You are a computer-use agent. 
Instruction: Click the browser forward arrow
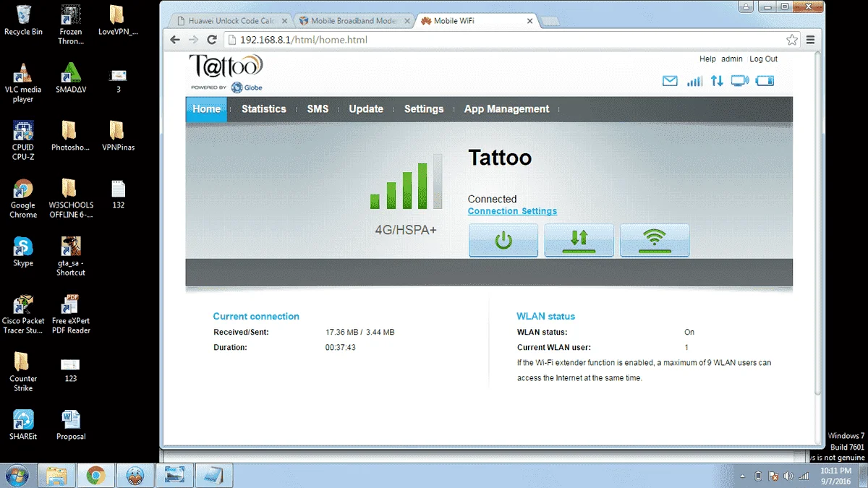pyautogui.click(x=193, y=40)
